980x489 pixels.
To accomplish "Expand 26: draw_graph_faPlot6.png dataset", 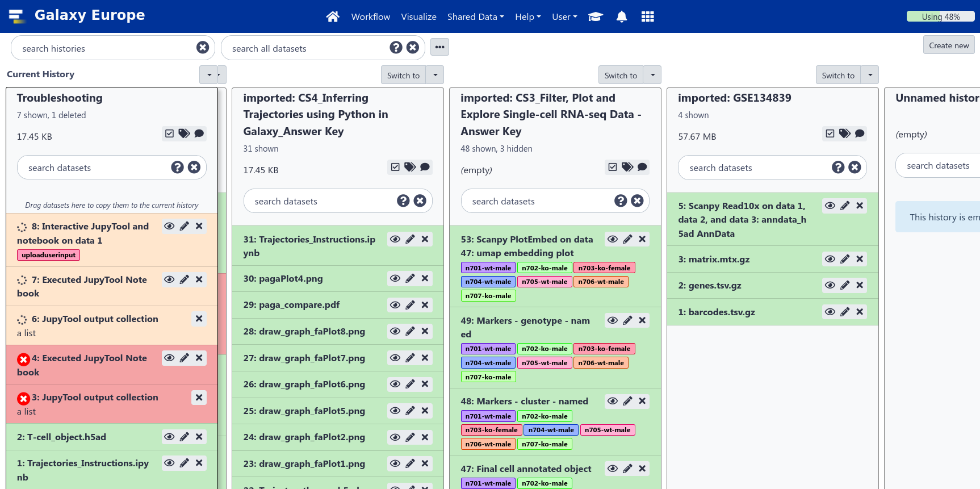I will pyautogui.click(x=304, y=384).
